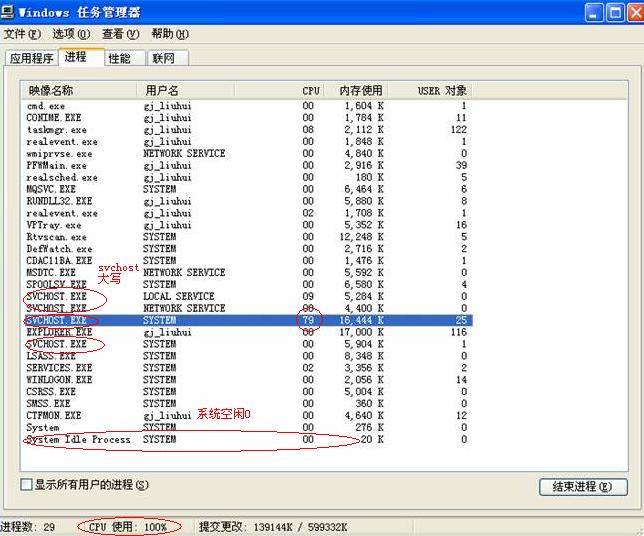644x536 pixels.
Task: Select the SPOOLSV.EXE process row
Action: (x=246, y=285)
